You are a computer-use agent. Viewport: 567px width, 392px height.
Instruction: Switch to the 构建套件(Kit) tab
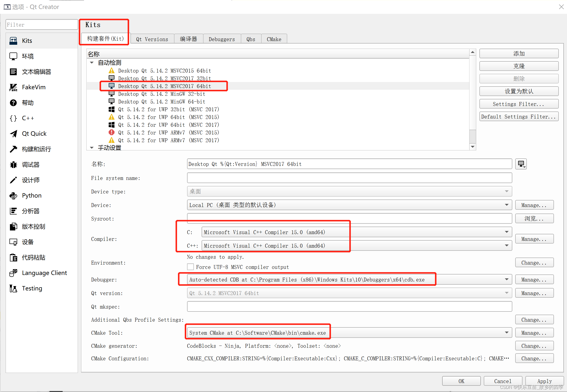[x=105, y=38]
